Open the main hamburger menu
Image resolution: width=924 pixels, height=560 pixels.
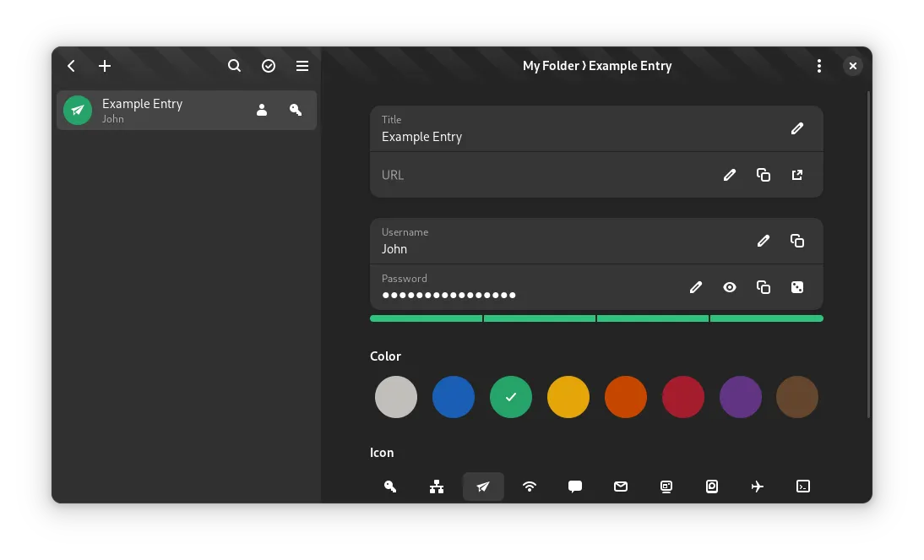tap(302, 66)
